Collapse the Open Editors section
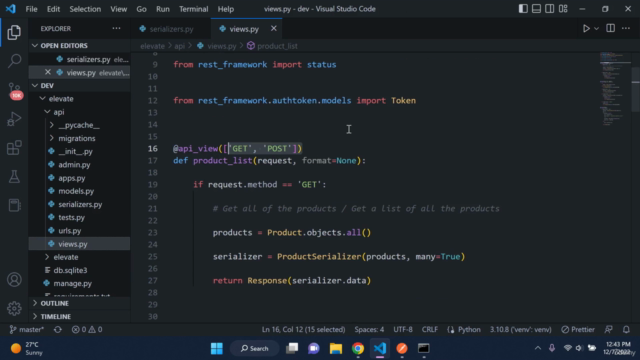640x360 pixels. tap(80, 45)
